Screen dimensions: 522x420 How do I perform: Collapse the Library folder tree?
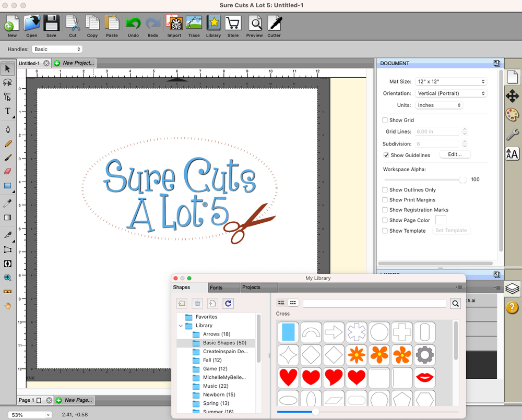click(x=181, y=325)
